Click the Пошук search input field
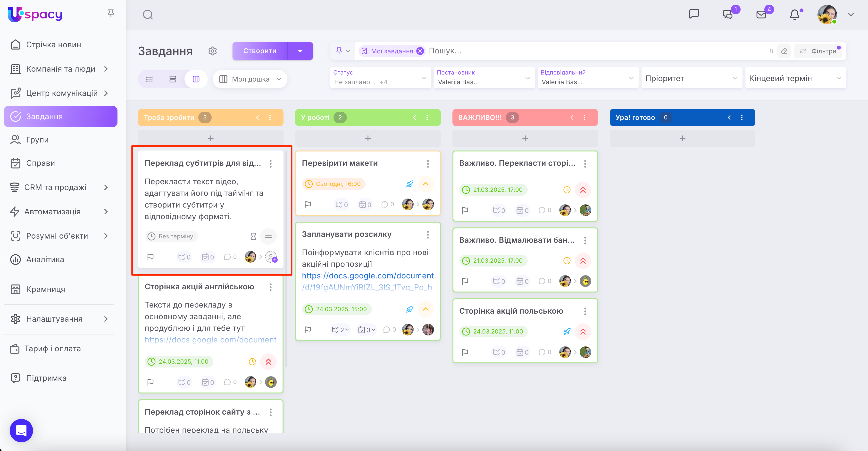The width and height of the screenshot is (868, 451). [x=573, y=51]
